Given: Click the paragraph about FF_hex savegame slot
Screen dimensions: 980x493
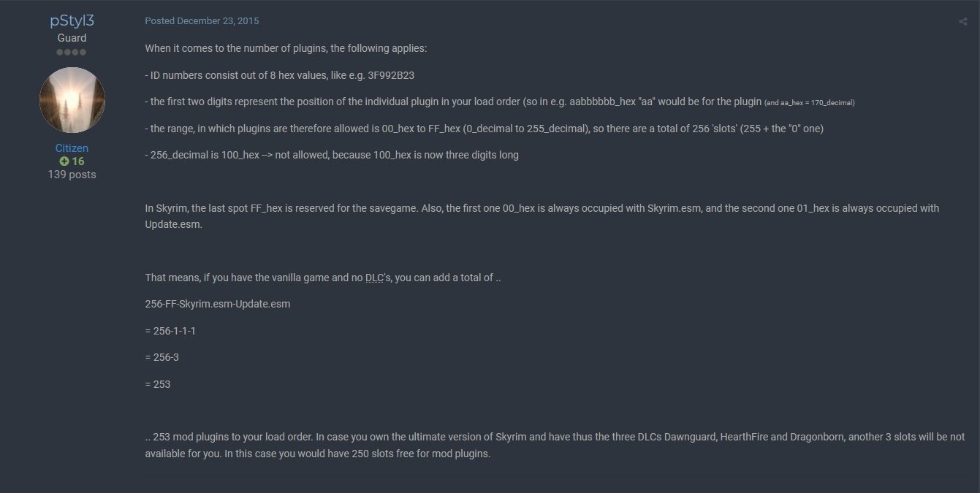Looking at the screenshot, I should point(542,215).
